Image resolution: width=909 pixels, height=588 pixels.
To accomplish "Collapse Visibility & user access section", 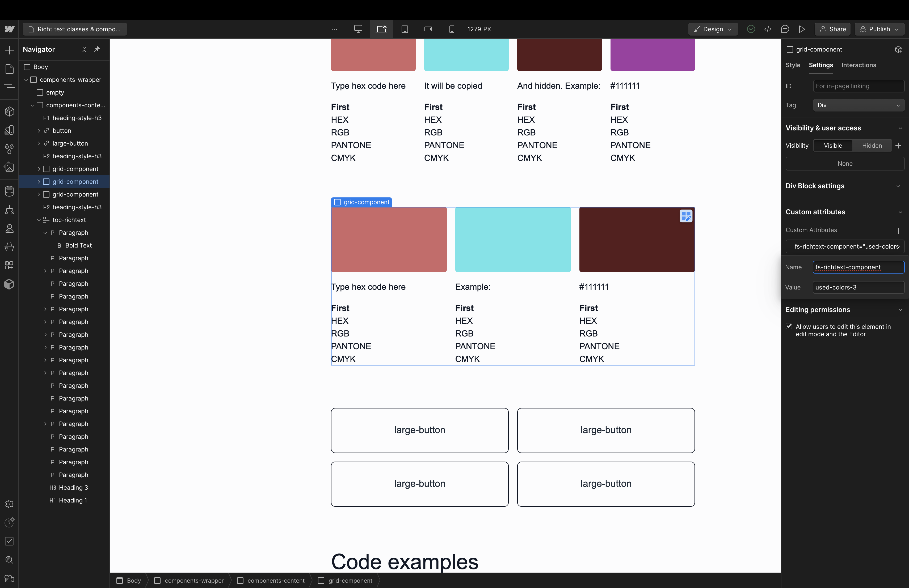I will 900,128.
